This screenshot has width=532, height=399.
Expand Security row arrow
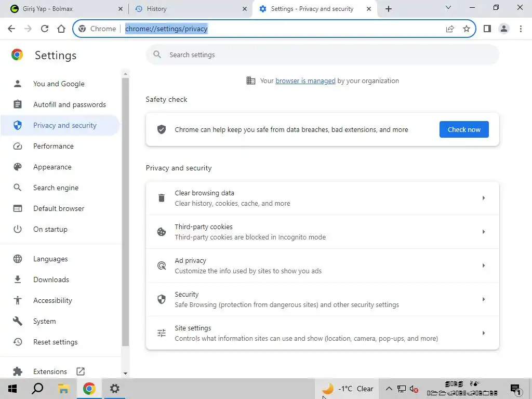484,299
